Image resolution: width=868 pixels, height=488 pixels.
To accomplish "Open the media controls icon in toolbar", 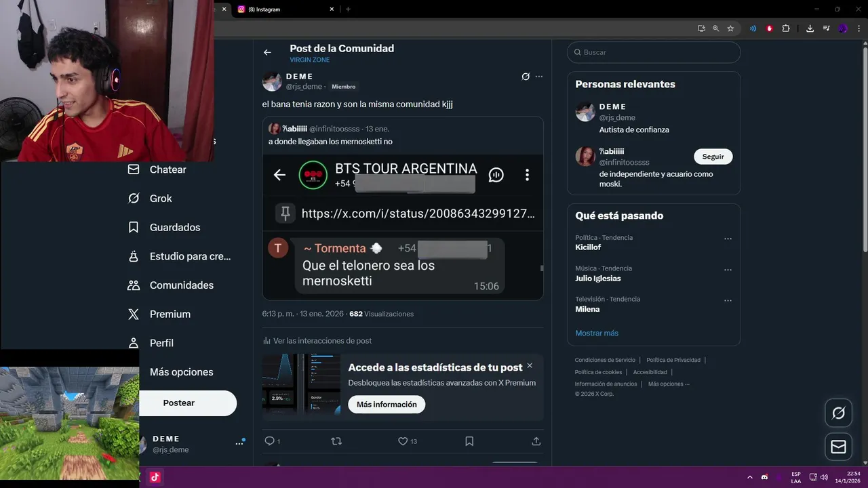I will click(826, 28).
